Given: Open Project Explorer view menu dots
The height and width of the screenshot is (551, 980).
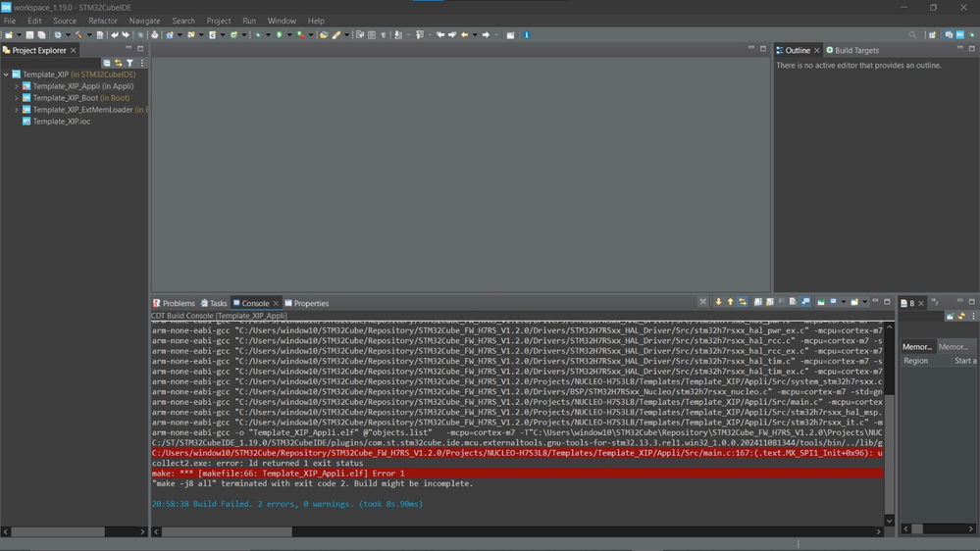Looking at the screenshot, I should 142,63.
